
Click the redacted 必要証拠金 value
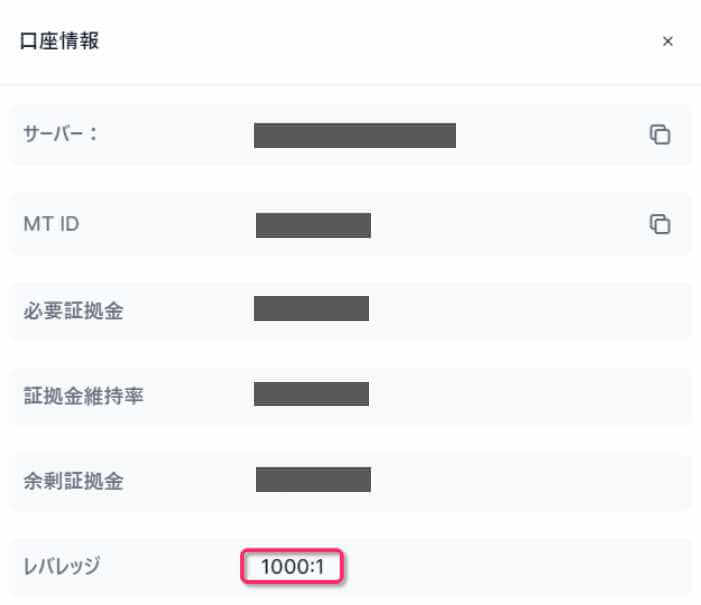tap(311, 309)
